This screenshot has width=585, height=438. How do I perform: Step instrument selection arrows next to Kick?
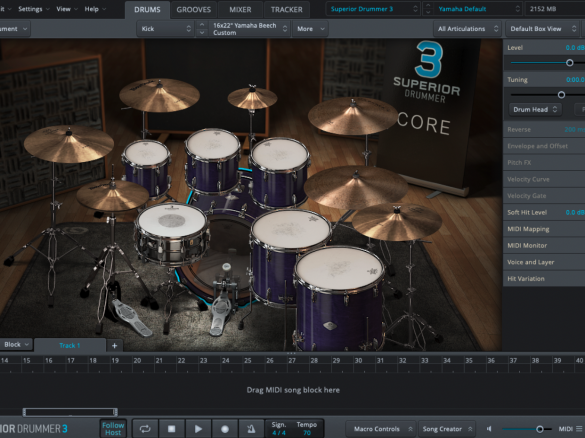click(202, 29)
